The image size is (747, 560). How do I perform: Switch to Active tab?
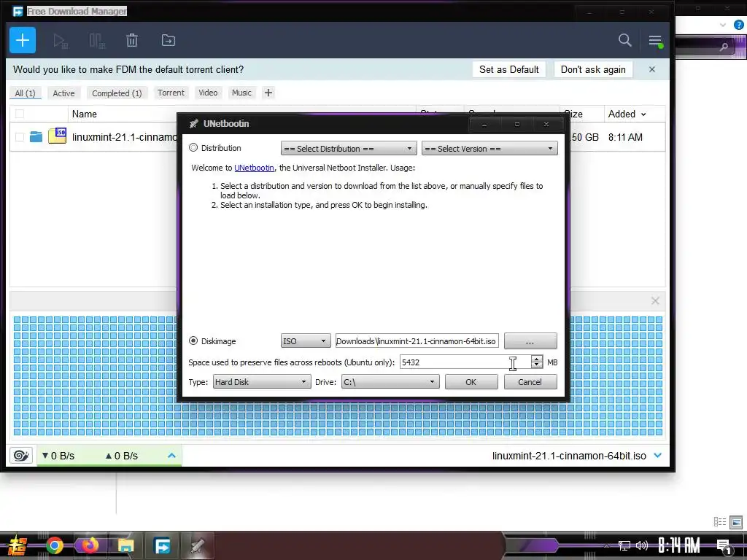pyautogui.click(x=64, y=93)
